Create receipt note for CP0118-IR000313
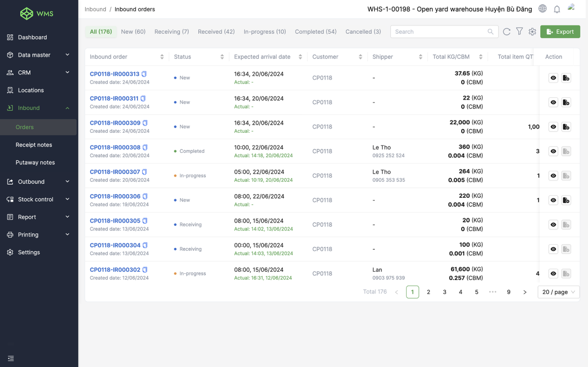588x367 pixels. click(x=566, y=78)
